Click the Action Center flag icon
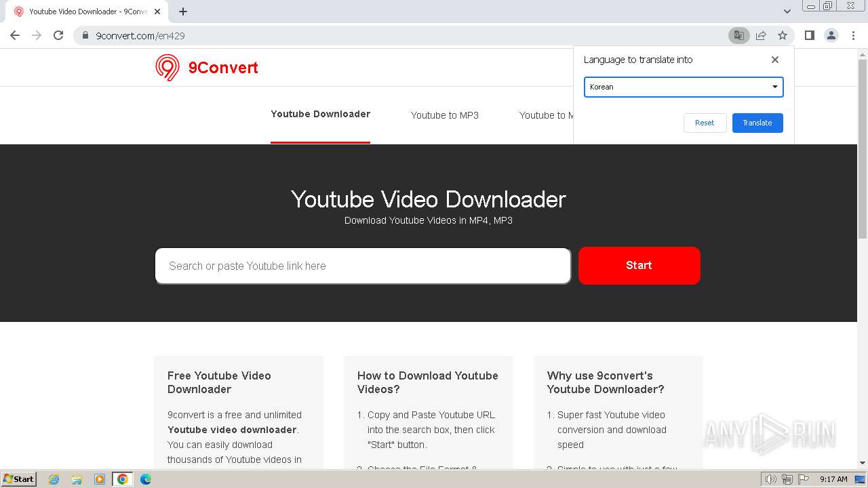Image resolution: width=868 pixels, height=488 pixels. coord(804,479)
